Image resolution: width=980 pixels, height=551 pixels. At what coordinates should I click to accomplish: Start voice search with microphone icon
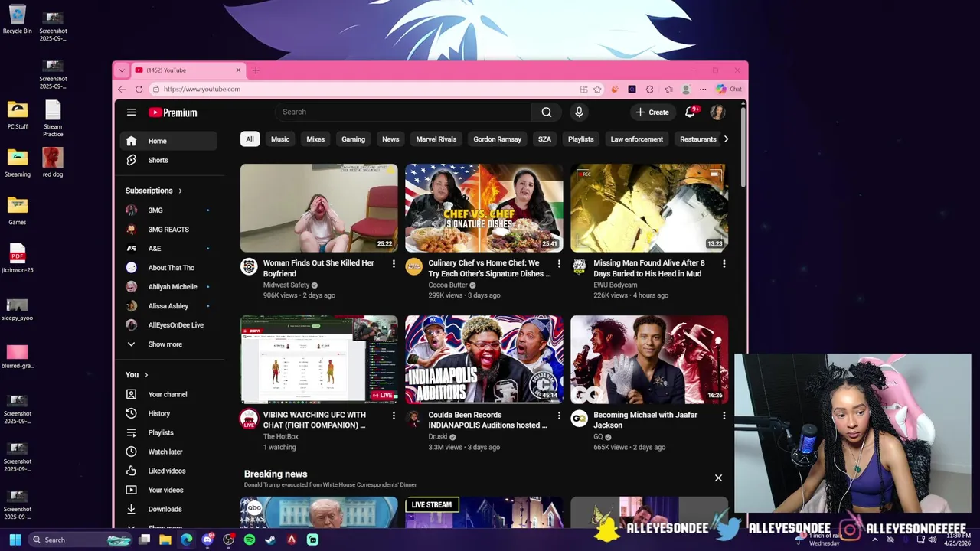tap(579, 112)
